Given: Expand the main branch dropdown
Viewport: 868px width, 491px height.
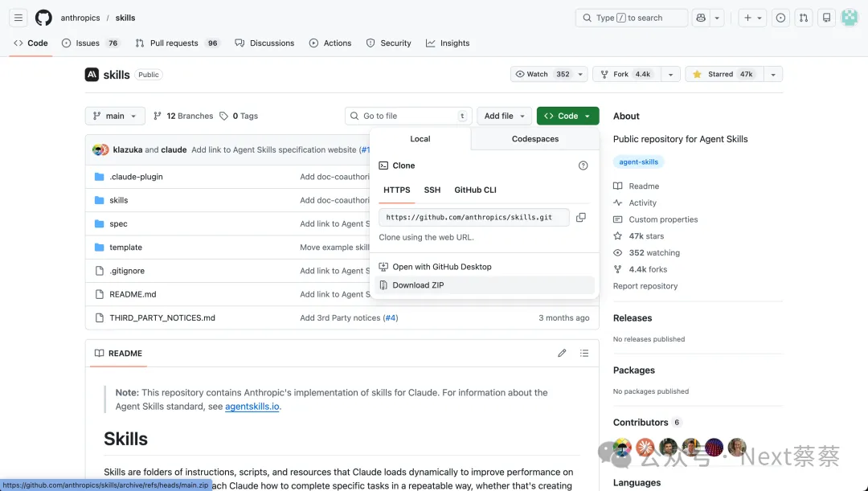Looking at the screenshot, I should [x=115, y=116].
